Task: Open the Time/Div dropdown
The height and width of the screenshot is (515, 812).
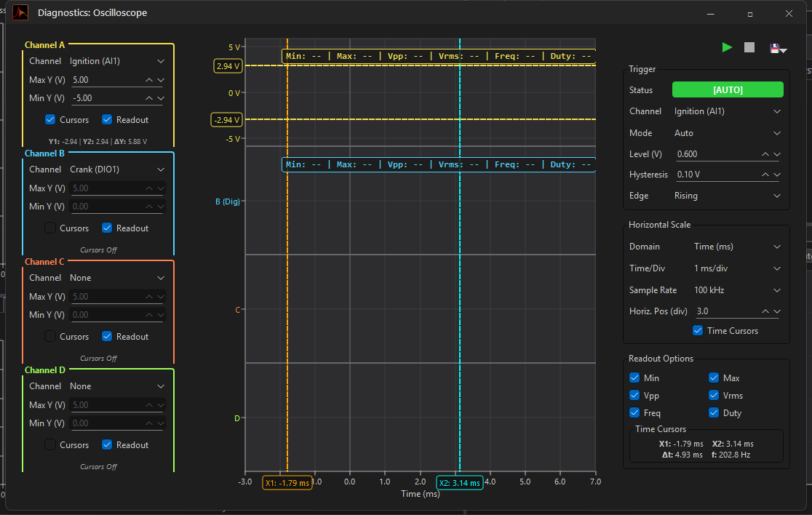Action: (738, 268)
